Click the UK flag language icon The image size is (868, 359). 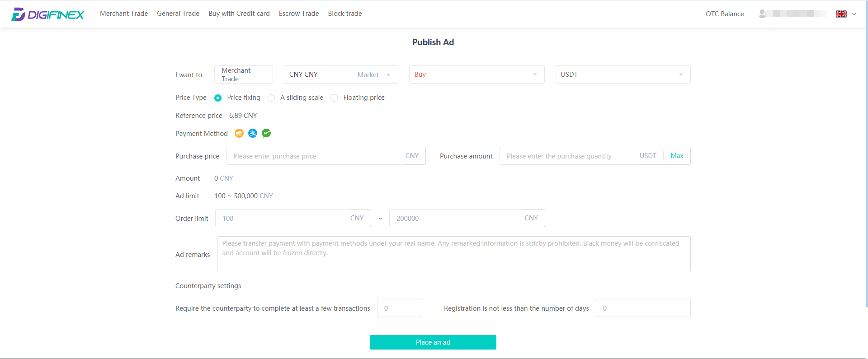tap(841, 14)
